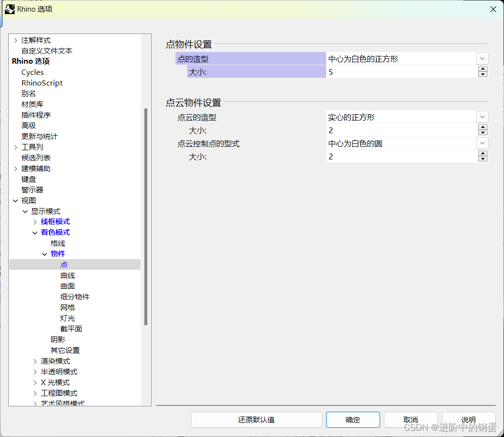Image resolution: width=504 pixels, height=437 pixels.
Task: Select 更新与统计 in the tree
Action: 39,136
